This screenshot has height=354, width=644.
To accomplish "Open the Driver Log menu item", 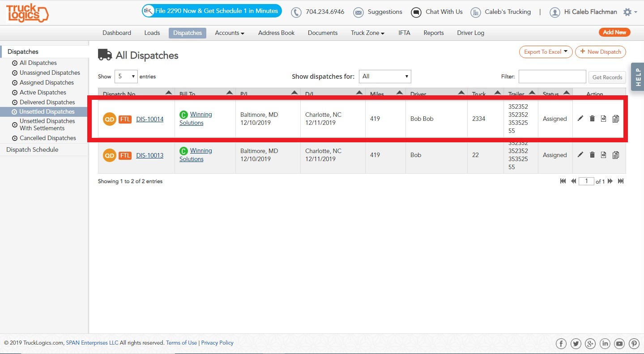I will pyautogui.click(x=470, y=33).
